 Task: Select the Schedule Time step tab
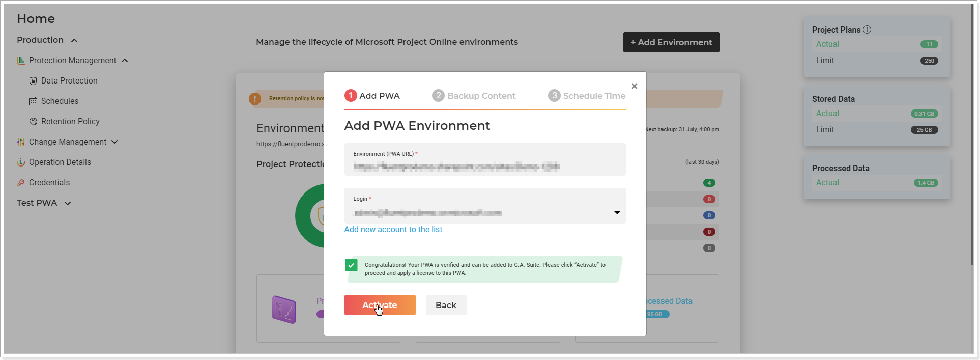click(x=587, y=96)
